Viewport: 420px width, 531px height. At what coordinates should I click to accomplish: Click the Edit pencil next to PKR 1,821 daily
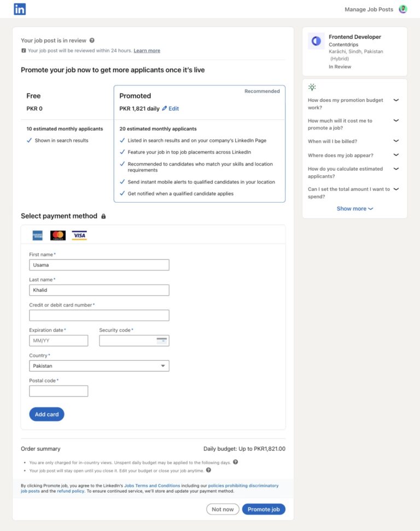[x=164, y=108]
